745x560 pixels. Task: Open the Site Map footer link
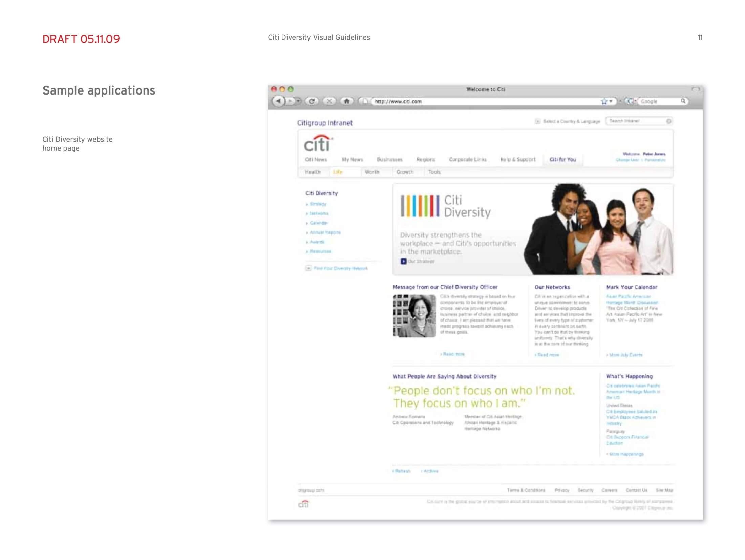(x=664, y=490)
